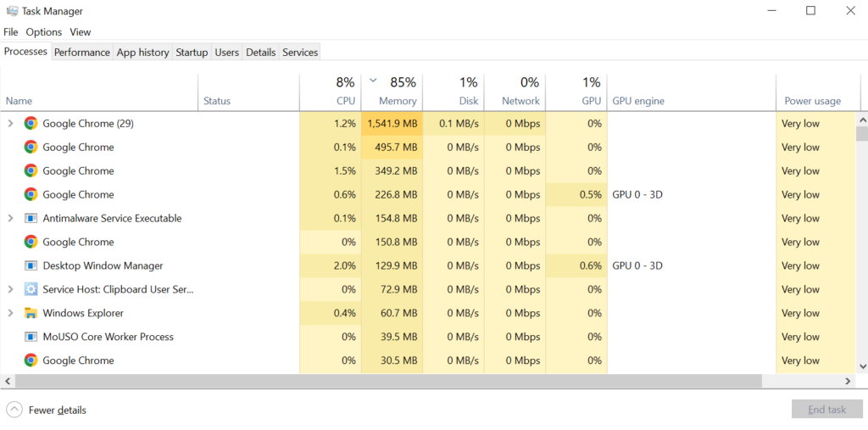
Task: Select Desktop Window Manager process name
Action: point(103,266)
